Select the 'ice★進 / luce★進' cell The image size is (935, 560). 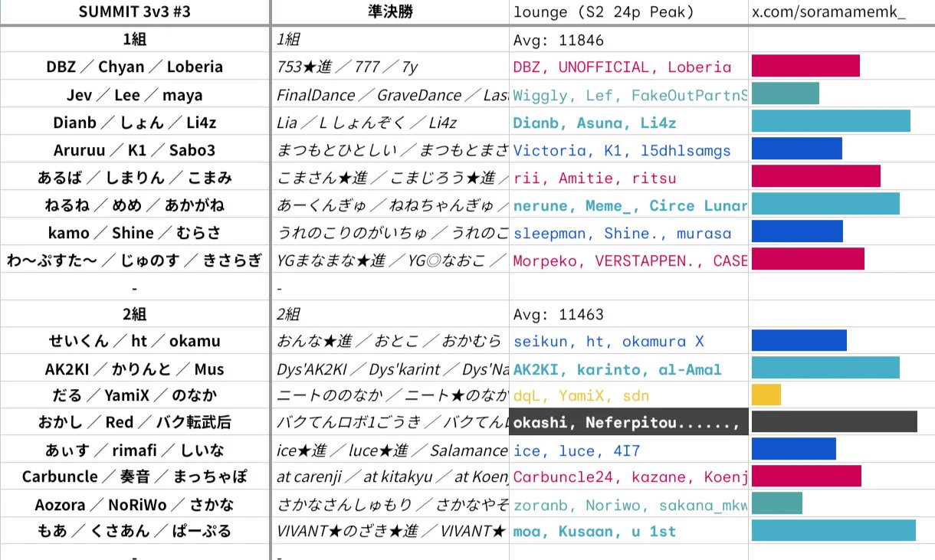pyautogui.click(x=391, y=450)
